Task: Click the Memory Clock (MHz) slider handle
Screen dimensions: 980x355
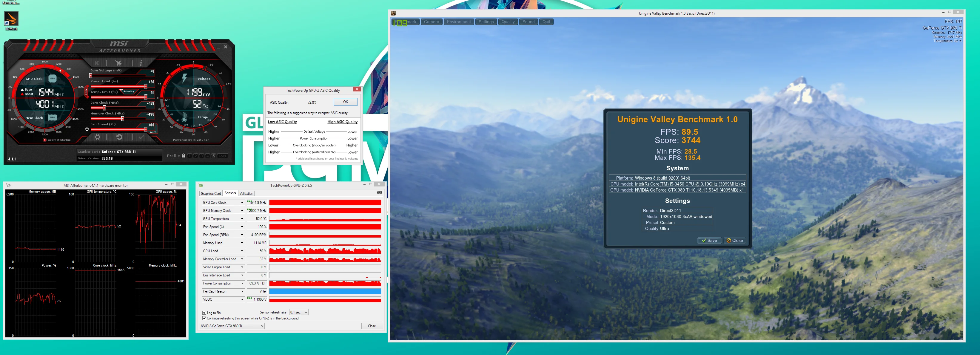Action: click(x=122, y=118)
